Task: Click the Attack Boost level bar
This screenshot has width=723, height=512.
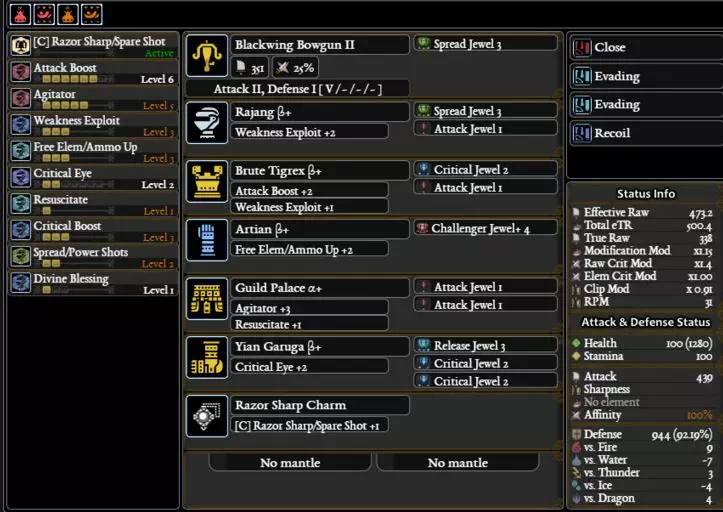Action: point(77,79)
